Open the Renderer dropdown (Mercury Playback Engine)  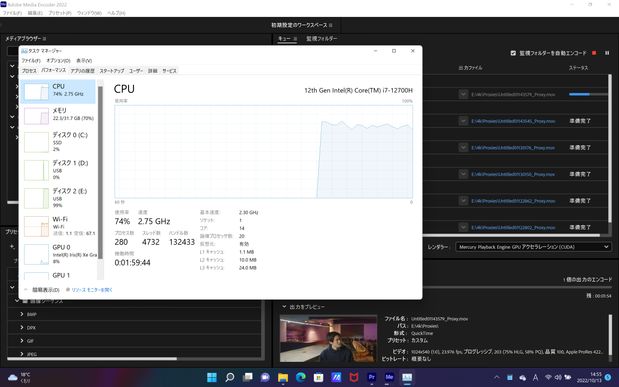coord(533,247)
